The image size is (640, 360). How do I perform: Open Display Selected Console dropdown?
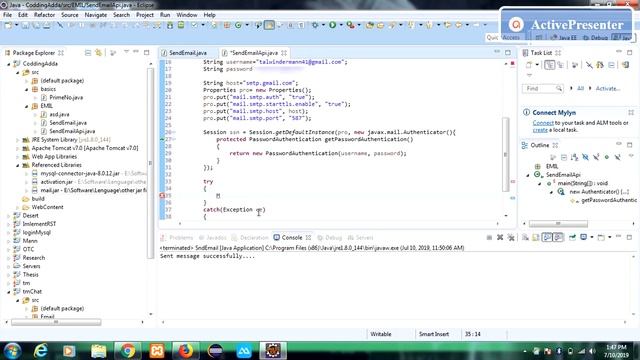click(591, 238)
